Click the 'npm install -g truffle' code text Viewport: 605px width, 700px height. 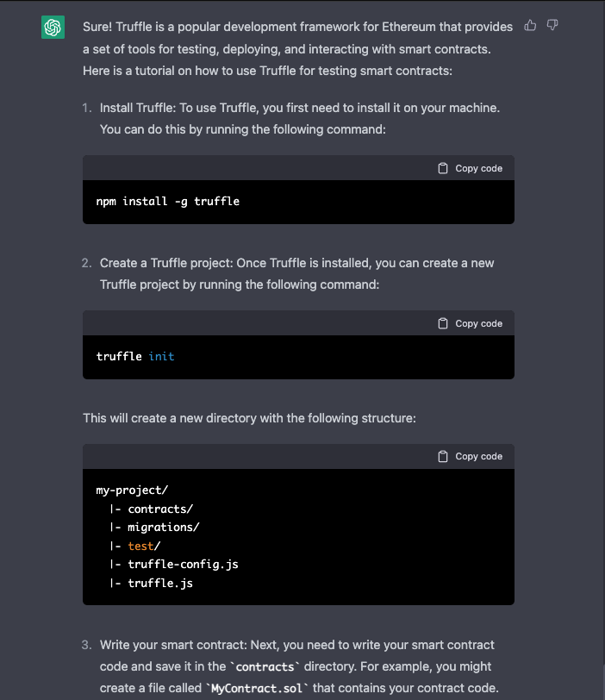pyautogui.click(x=168, y=202)
